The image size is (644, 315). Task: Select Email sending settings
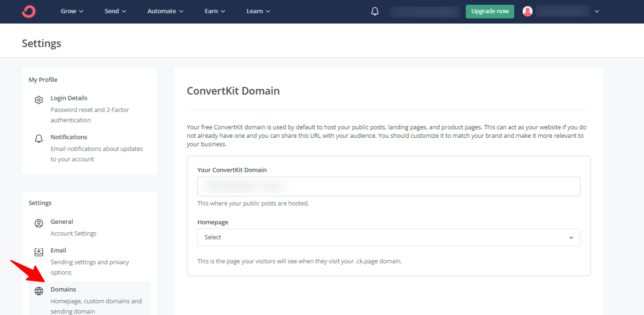tap(58, 250)
